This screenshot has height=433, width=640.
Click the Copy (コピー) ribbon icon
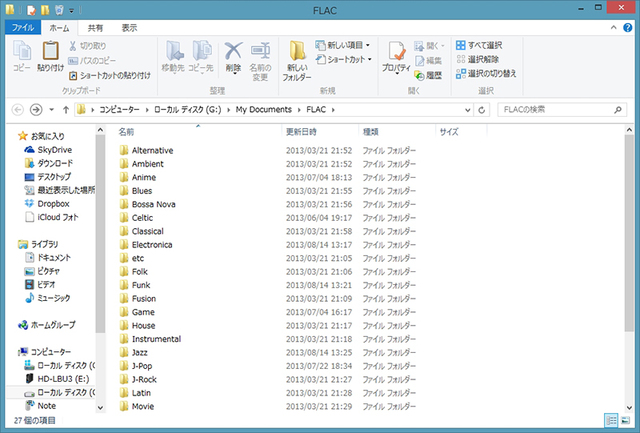[x=21, y=56]
